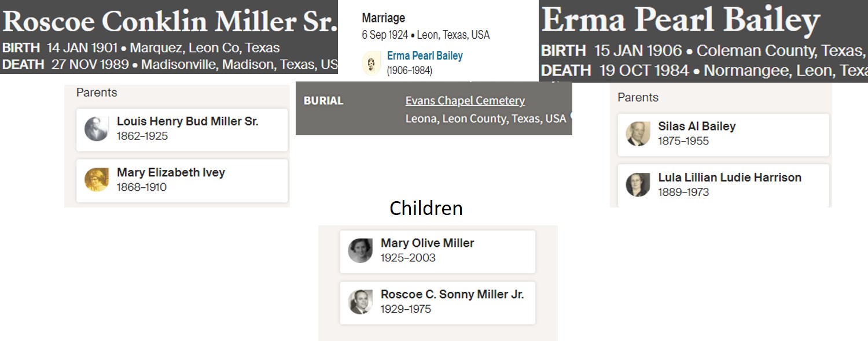This screenshot has height=341, width=868.
Task: Click the Erma Pearl Bailey page heading
Action: pos(681,21)
